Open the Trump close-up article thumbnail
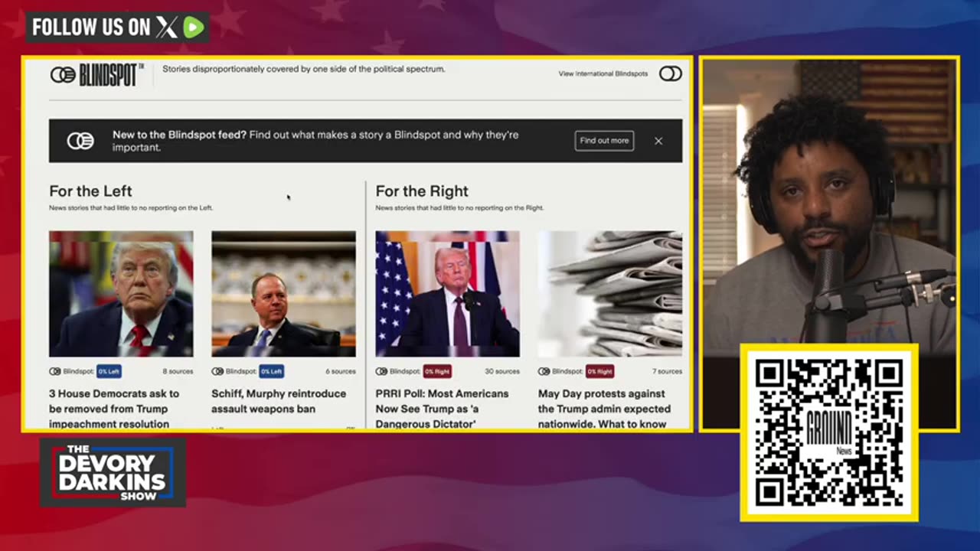This screenshot has width=980, height=551. point(121,294)
